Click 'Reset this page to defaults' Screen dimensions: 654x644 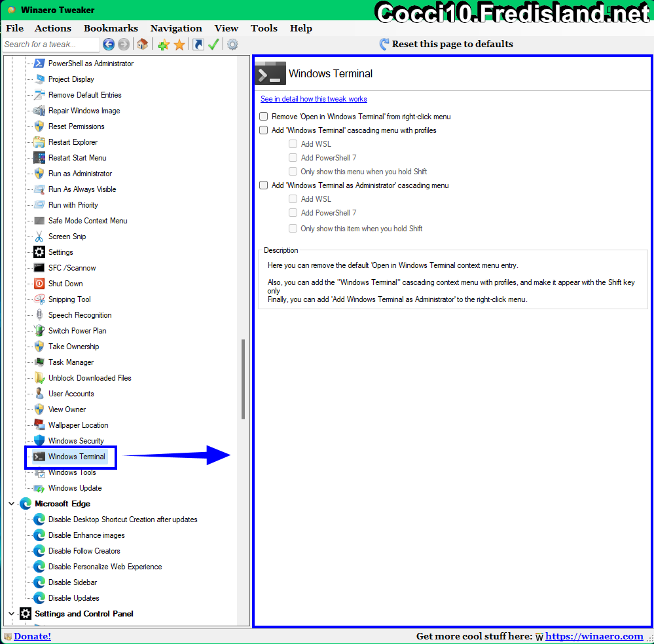point(446,44)
